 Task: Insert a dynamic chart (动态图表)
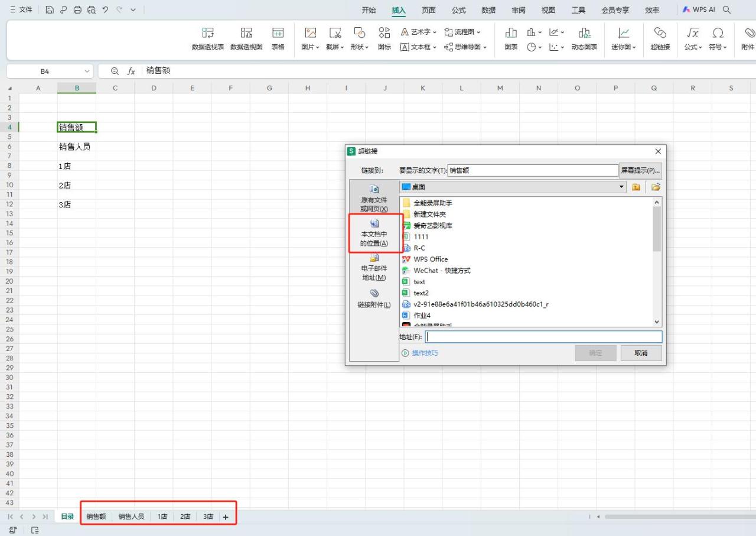point(584,39)
